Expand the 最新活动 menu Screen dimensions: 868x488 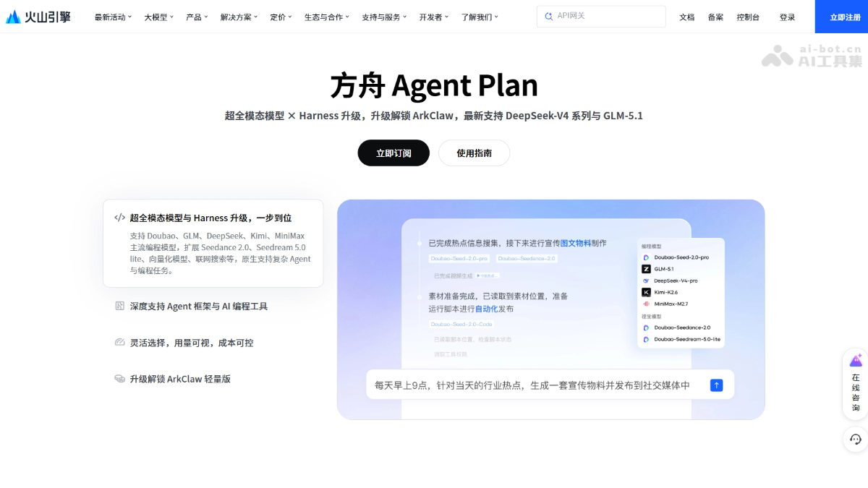(x=113, y=17)
